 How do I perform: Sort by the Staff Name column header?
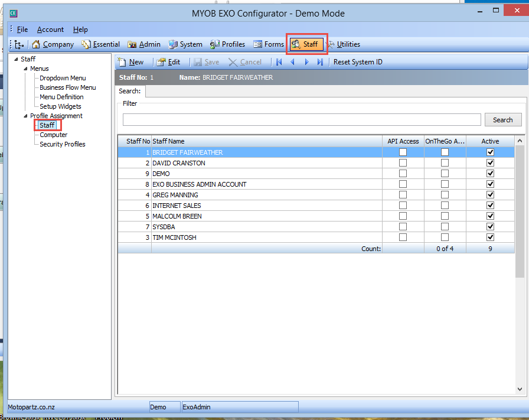(266, 141)
